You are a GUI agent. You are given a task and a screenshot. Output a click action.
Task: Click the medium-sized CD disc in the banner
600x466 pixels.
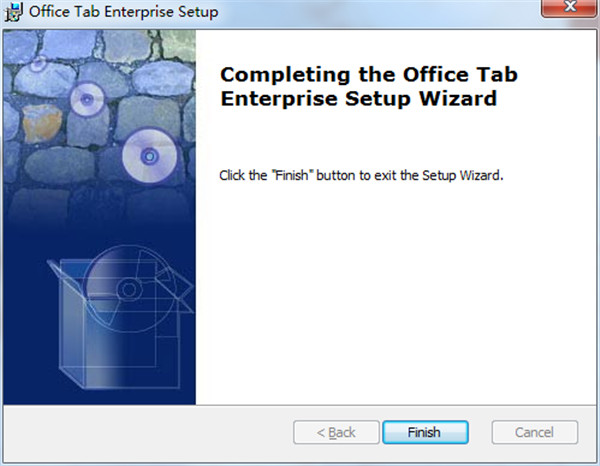85,98
